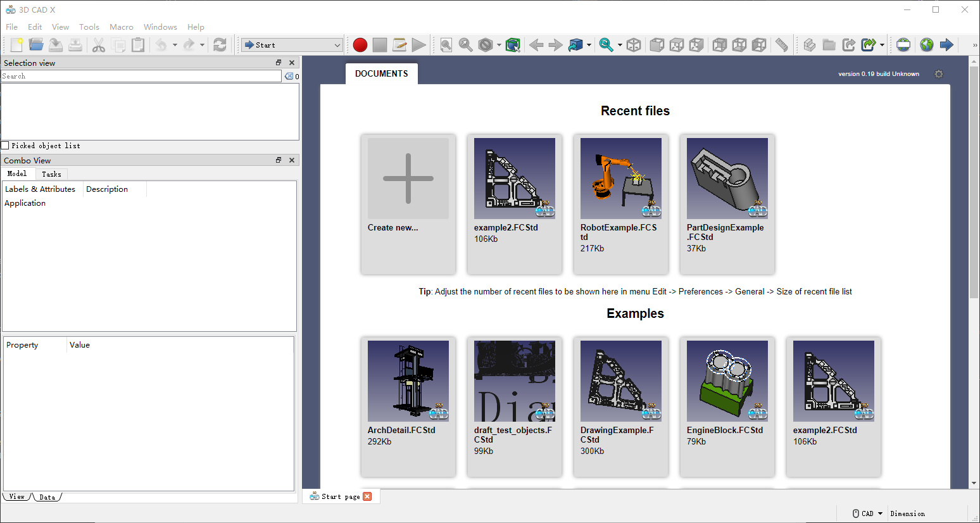Open the Start workbench dropdown

[292, 45]
